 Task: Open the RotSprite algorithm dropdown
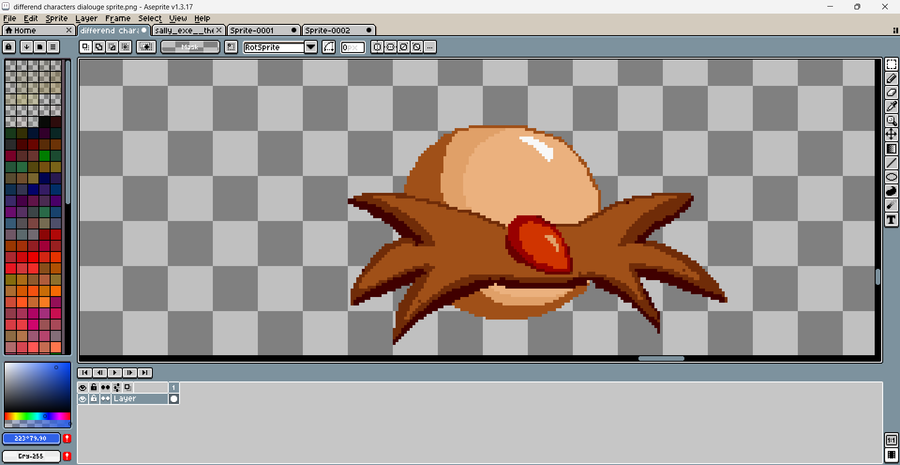311,47
